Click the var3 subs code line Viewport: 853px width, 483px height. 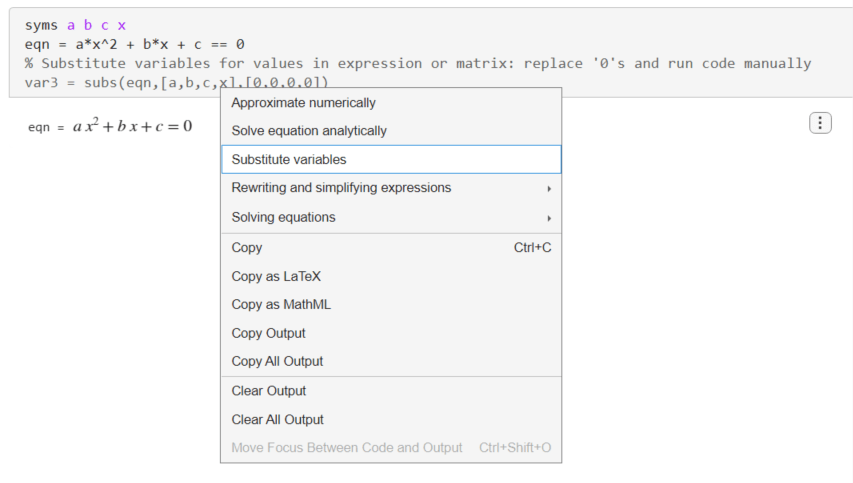(x=120, y=82)
